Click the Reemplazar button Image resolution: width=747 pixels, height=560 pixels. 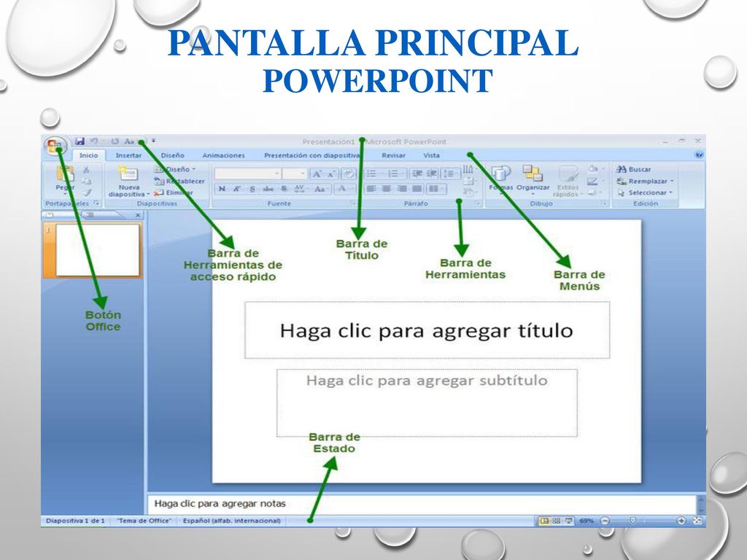[646, 181]
